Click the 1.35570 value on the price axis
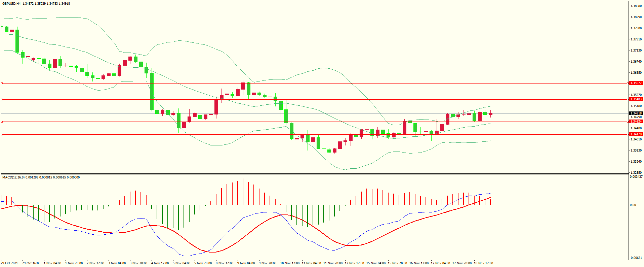The width and height of the screenshot is (644, 267). tap(636, 95)
